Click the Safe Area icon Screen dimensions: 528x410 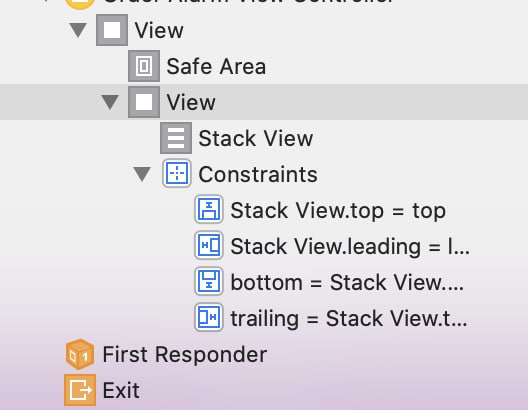tap(144, 66)
